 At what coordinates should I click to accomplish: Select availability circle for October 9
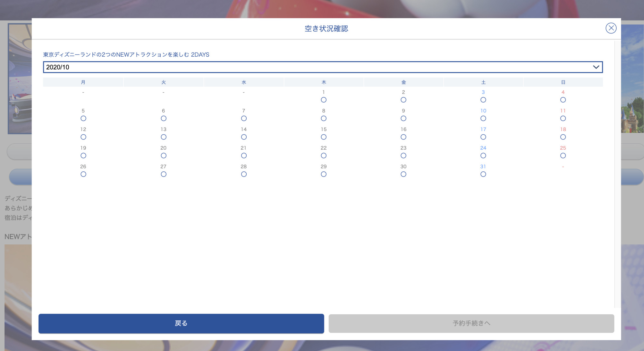point(403,119)
